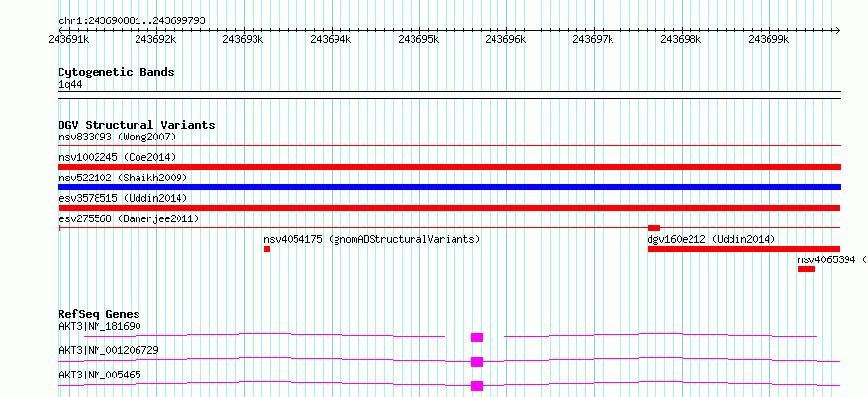Click the 243696k ruler label

(506, 39)
